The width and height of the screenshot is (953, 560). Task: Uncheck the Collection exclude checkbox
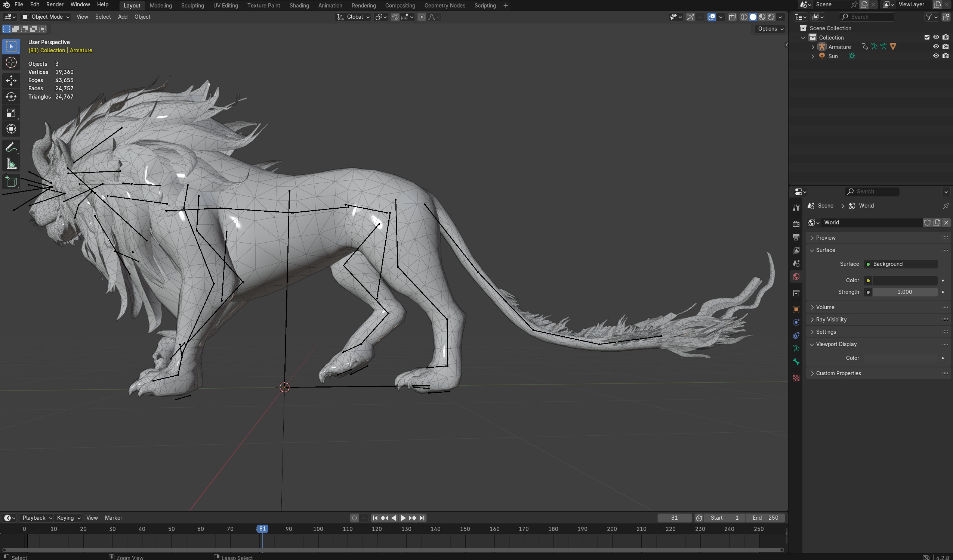(926, 37)
